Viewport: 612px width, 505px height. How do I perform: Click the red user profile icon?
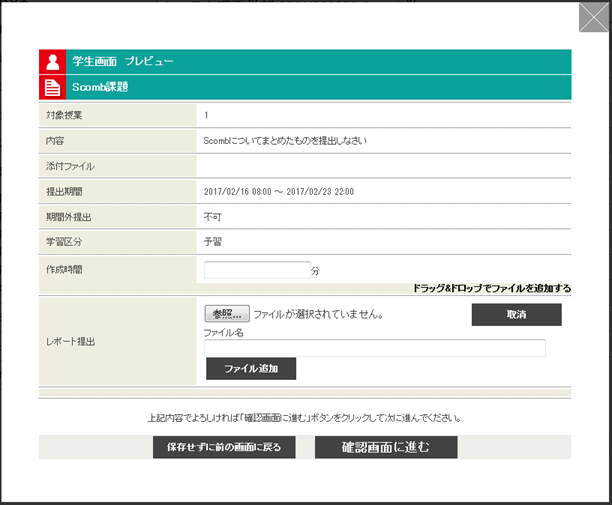coord(52,62)
